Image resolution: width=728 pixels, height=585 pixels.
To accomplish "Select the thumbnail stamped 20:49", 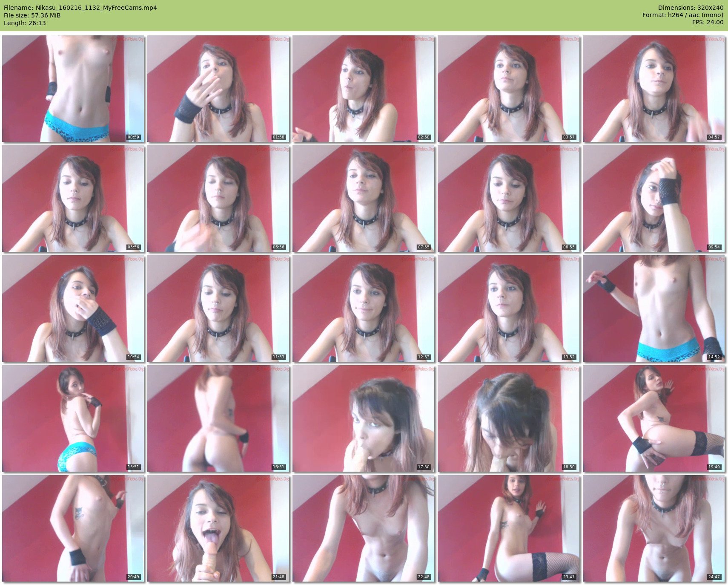I will tap(73, 528).
